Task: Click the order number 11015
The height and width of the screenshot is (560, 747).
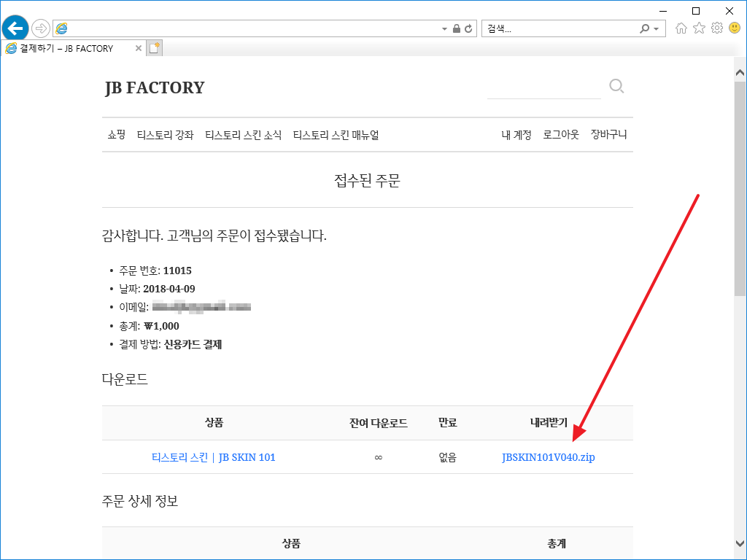Action: [x=177, y=271]
